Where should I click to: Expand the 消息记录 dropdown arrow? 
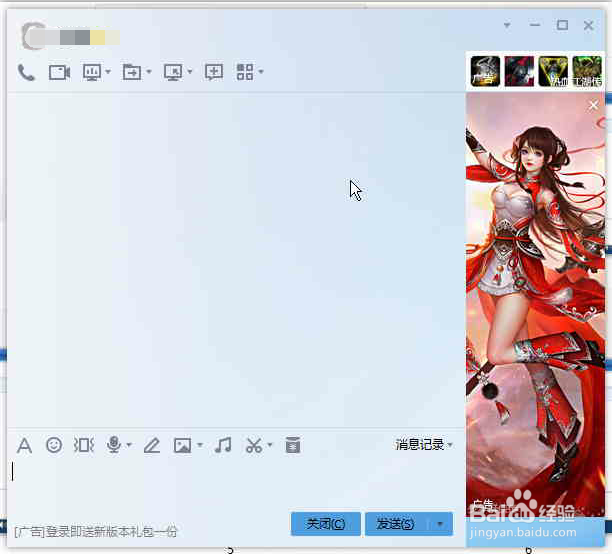tap(450, 445)
